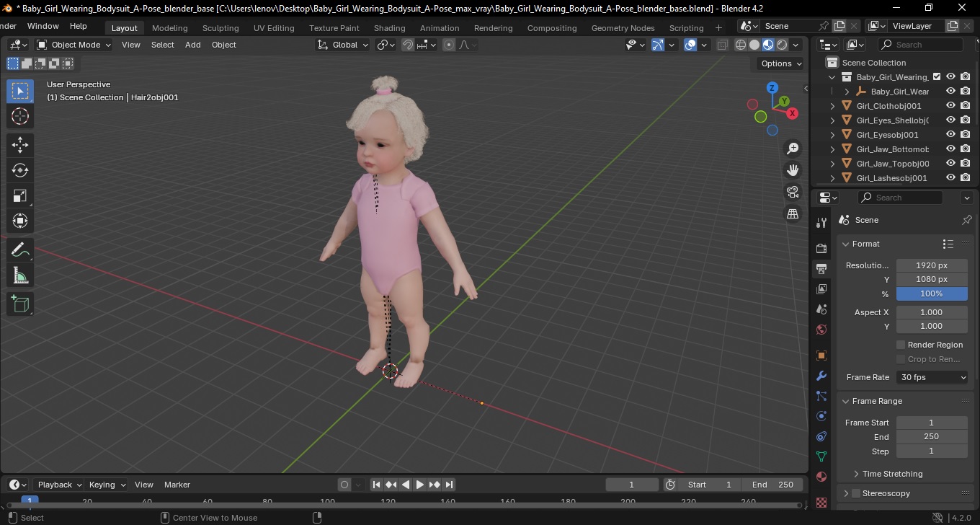The height and width of the screenshot is (525, 980).
Task: Switch to the Sculpting workspace tab
Action: [x=220, y=28]
